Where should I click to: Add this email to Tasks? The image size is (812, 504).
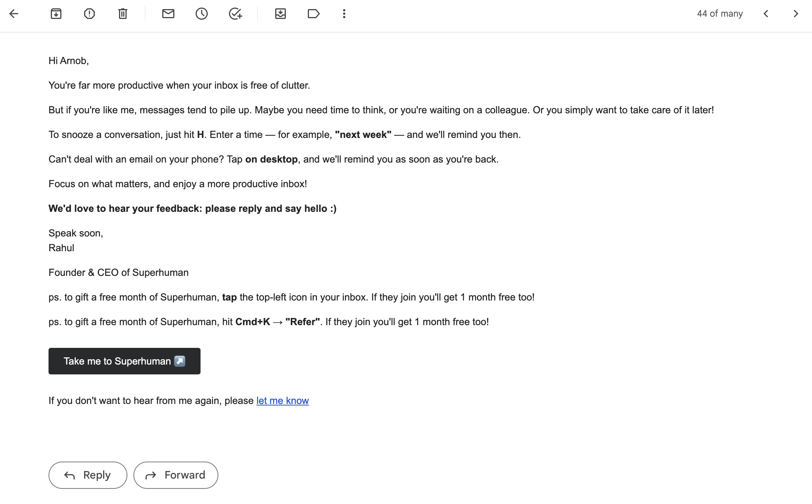click(235, 14)
